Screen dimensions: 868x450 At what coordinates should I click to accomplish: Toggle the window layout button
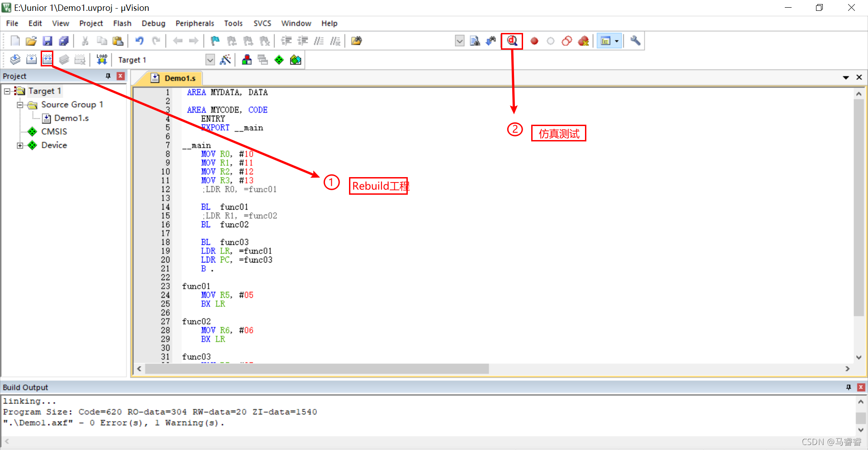click(605, 41)
